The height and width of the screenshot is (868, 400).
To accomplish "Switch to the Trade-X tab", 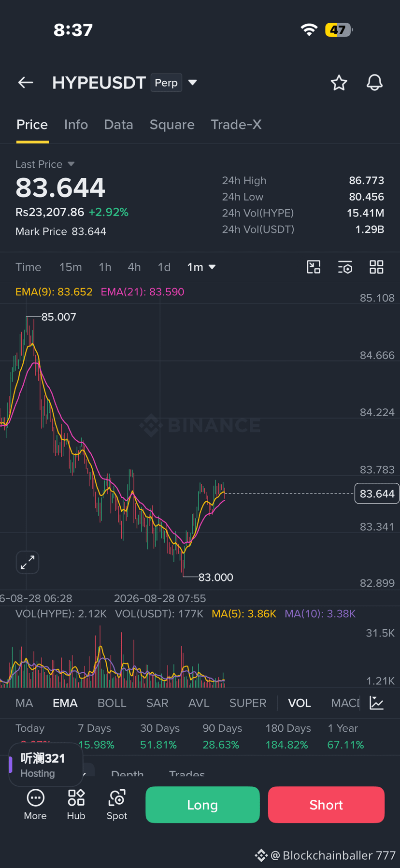I will (x=236, y=125).
